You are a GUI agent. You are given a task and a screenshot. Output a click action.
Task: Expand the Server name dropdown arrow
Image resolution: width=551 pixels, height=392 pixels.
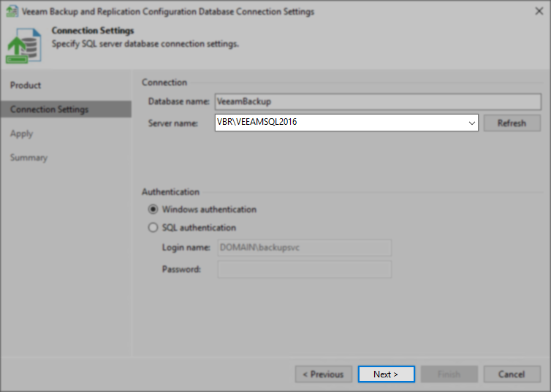(x=471, y=123)
